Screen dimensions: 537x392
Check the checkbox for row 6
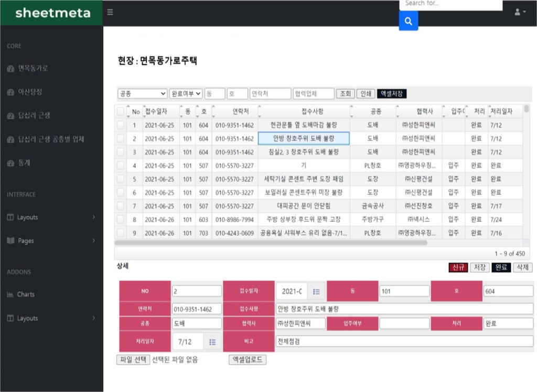click(121, 192)
